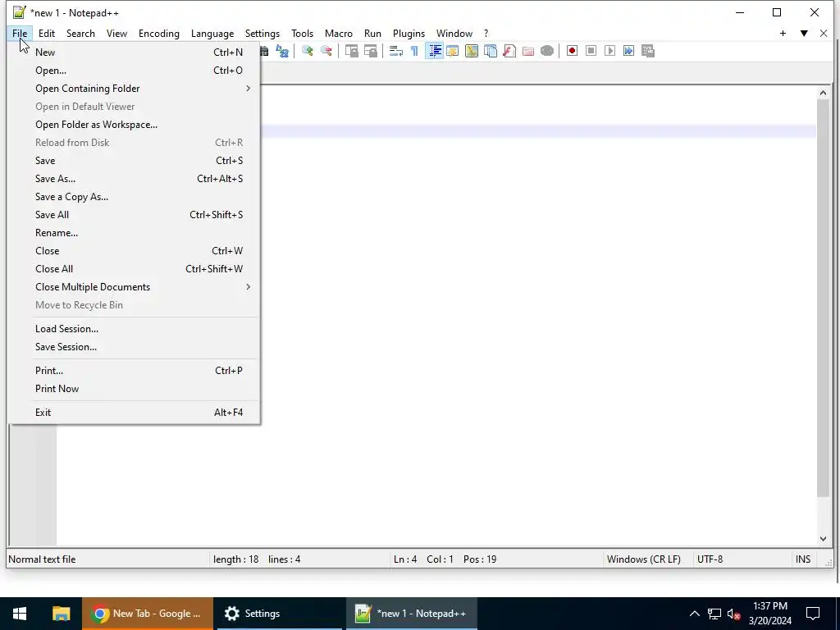Screen dimensions: 840x630
Task: Open the Encoding menu
Action: [158, 33]
